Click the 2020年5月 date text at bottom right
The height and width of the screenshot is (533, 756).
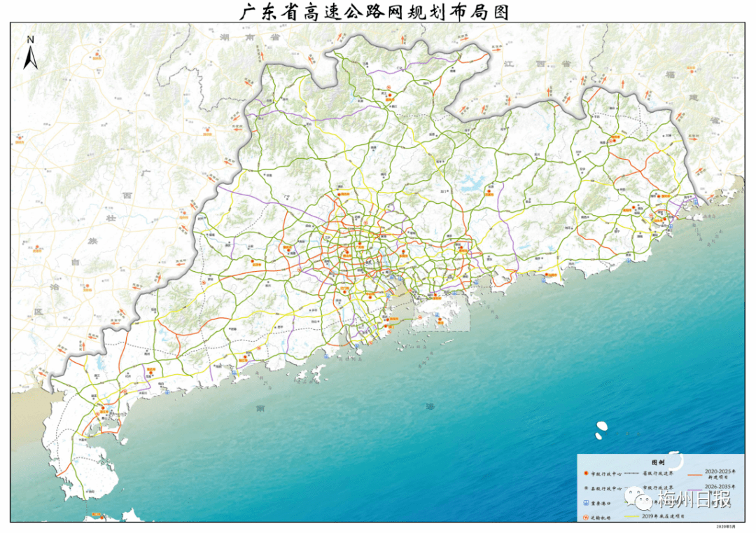(726, 527)
